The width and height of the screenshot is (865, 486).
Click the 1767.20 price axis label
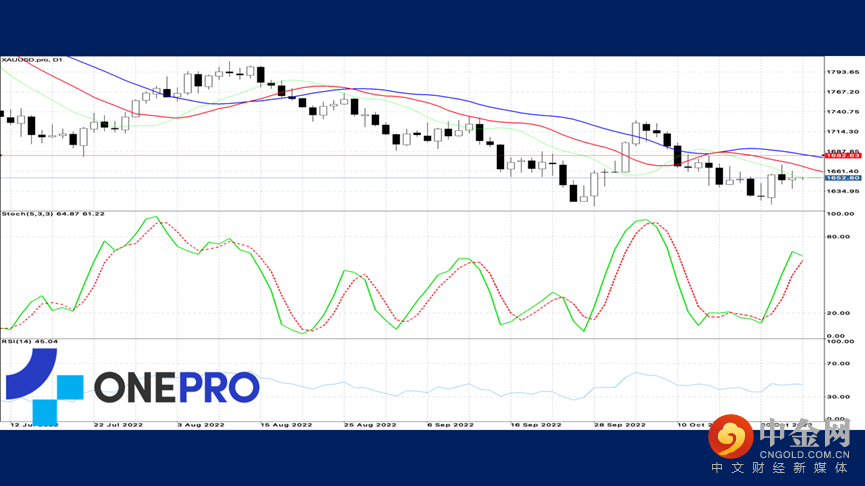tap(842, 92)
